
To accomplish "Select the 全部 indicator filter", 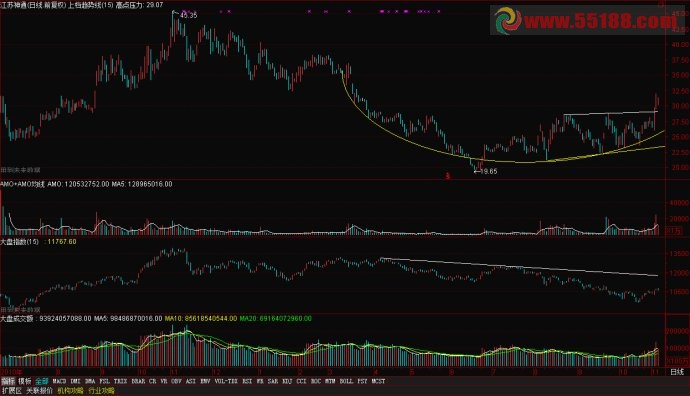I will (x=42, y=381).
